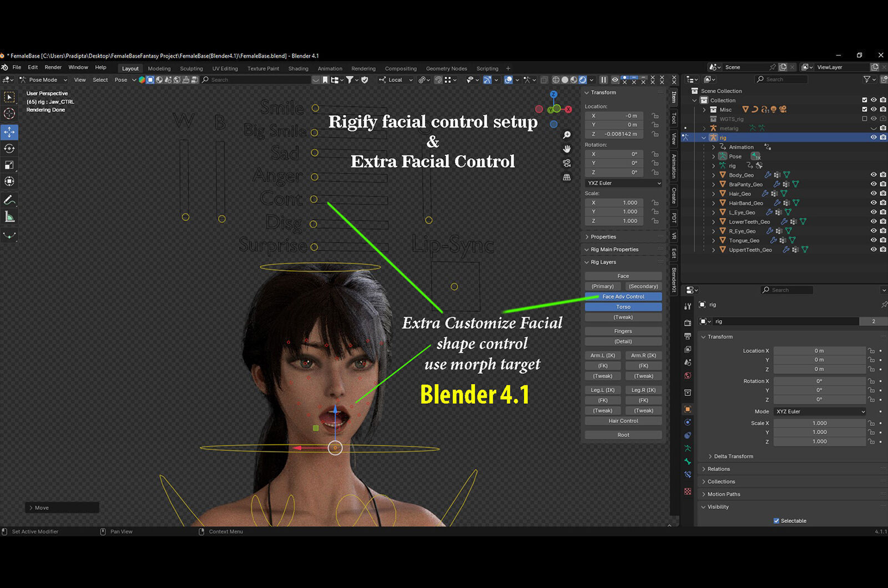Viewport: 888px width, 588px height.
Task: Open the View Layer properties tab icon
Action: click(x=688, y=349)
